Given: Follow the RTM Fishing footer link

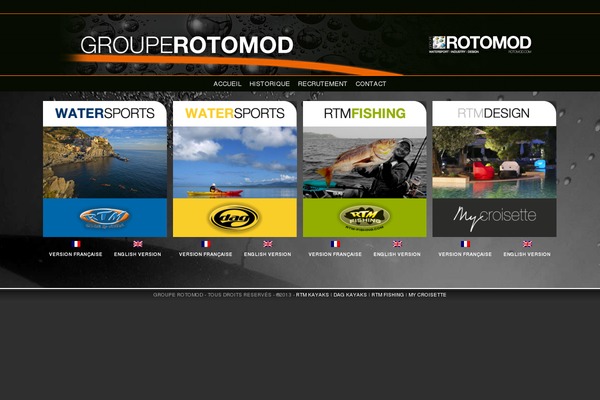Looking at the screenshot, I should (388, 295).
